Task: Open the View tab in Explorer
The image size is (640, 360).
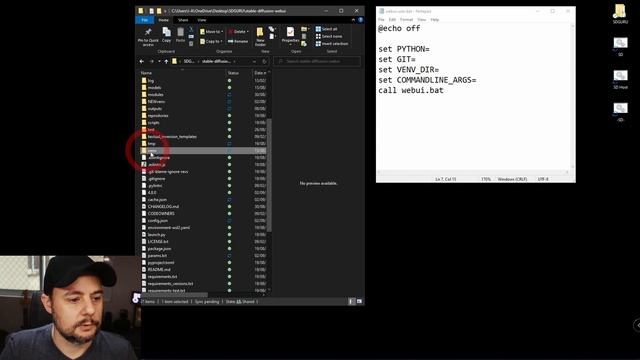Action: [x=202, y=20]
